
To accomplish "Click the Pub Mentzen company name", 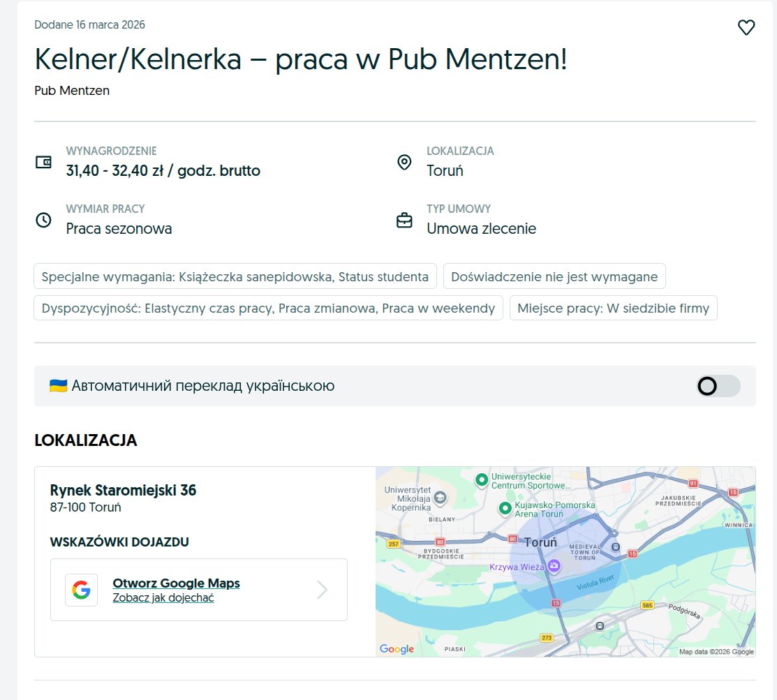I will tap(72, 91).
